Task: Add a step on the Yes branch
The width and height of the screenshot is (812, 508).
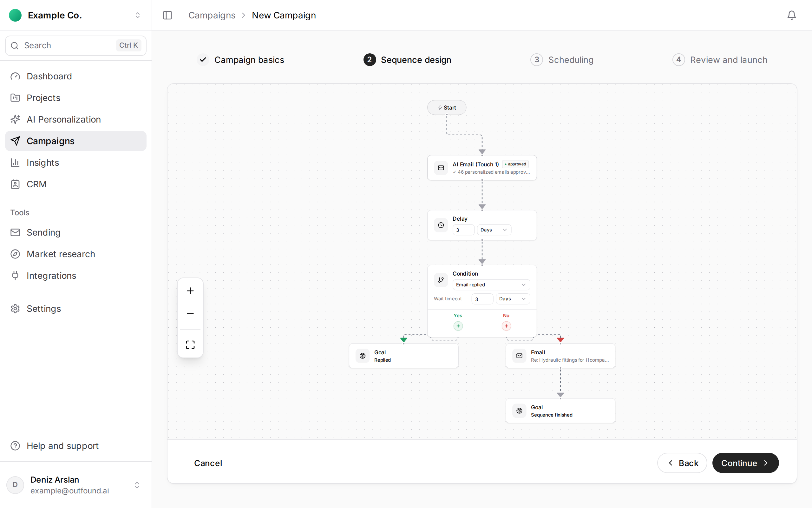Action: click(458, 326)
